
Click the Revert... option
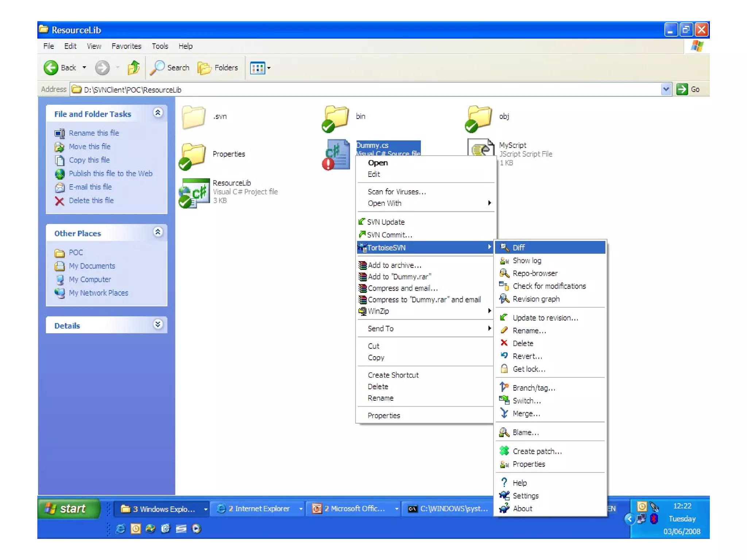[527, 356]
